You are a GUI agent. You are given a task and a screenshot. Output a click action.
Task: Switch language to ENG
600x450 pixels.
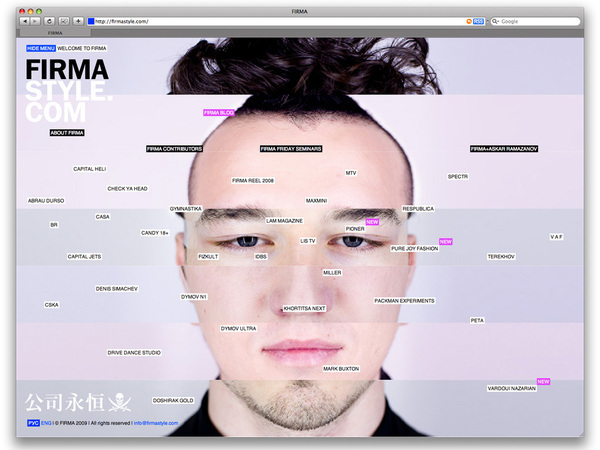coord(46,423)
